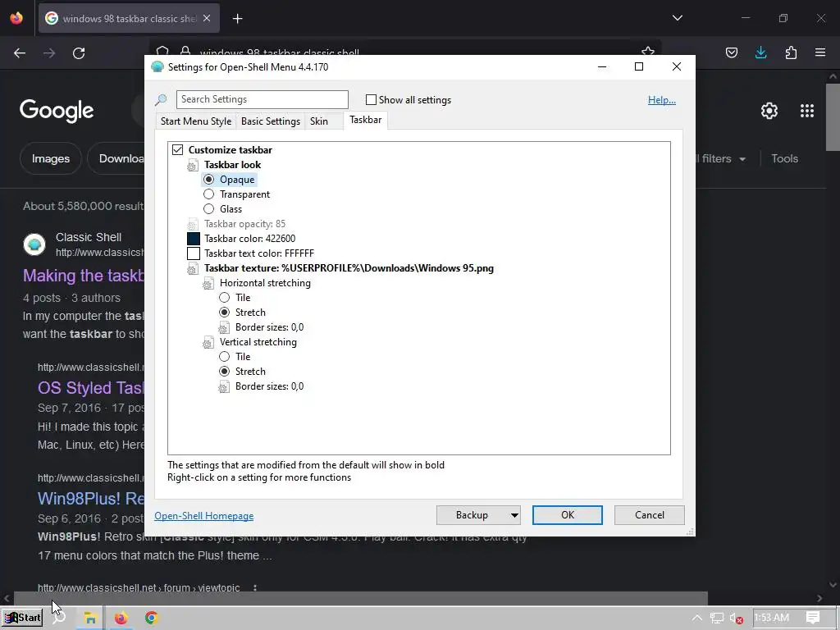The width and height of the screenshot is (840, 630).
Task: Switch to the Skin tab
Action: pyautogui.click(x=319, y=121)
